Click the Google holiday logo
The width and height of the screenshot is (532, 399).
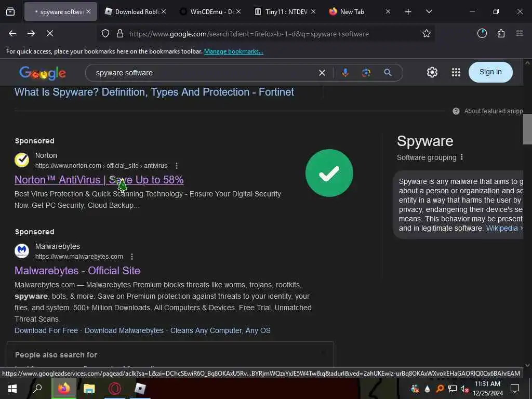click(x=43, y=73)
